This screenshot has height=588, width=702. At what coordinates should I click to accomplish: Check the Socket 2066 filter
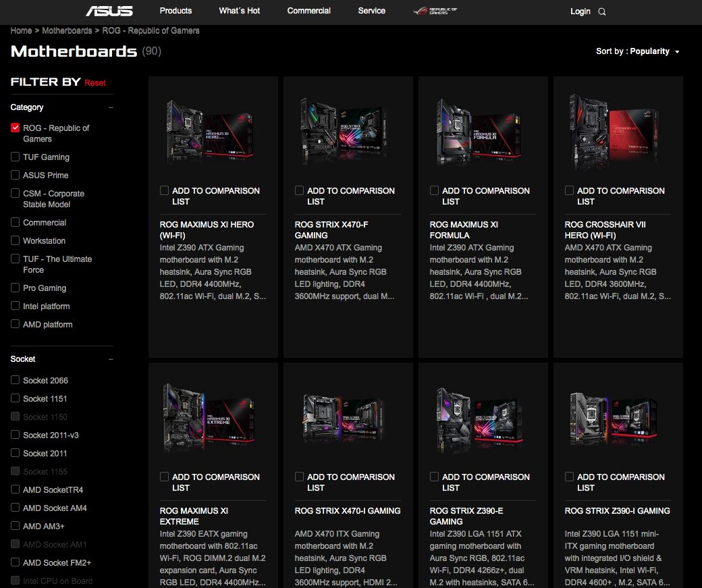pyautogui.click(x=16, y=380)
